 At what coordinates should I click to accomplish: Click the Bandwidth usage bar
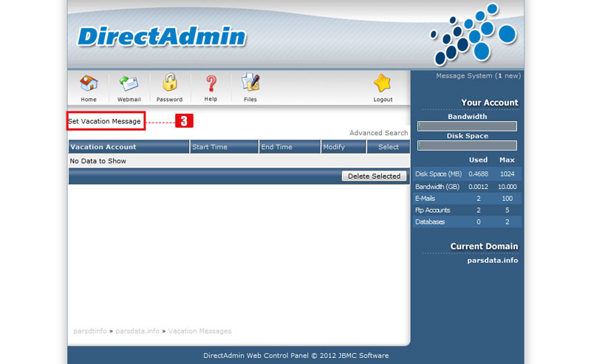(x=467, y=126)
